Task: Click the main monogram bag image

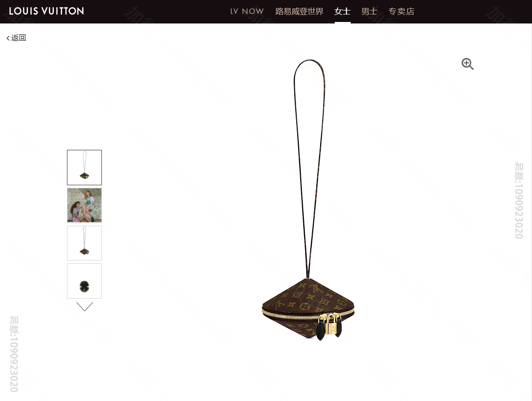Action: pos(308,200)
